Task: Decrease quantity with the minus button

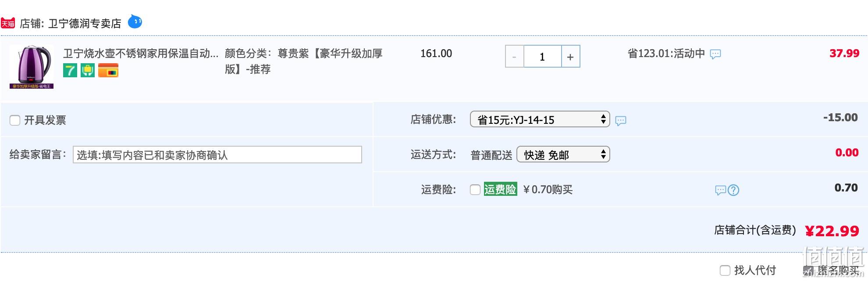Action: [x=515, y=57]
